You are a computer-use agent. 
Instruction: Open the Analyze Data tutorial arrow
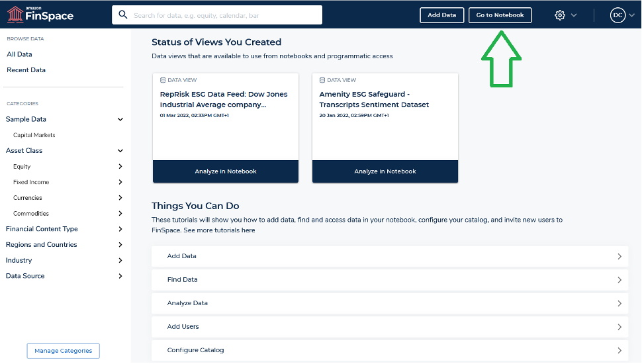(x=619, y=303)
